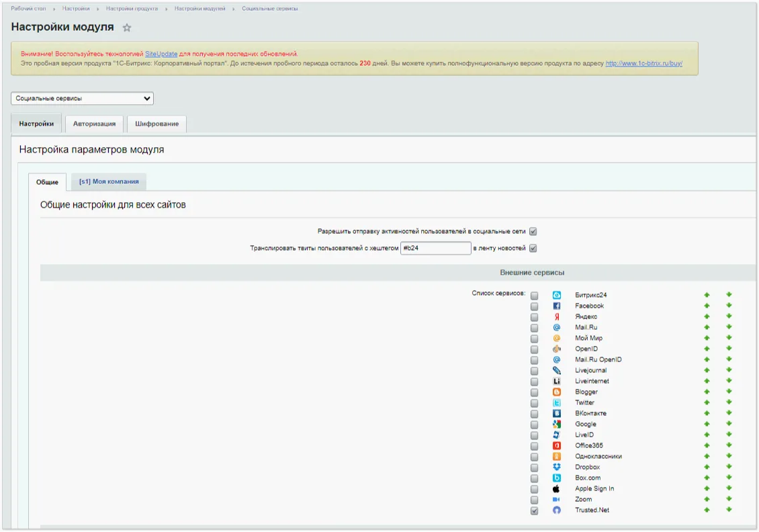The width and height of the screenshot is (759, 532).
Task: Move Trusted.Net service up in list
Action: click(x=707, y=510)
